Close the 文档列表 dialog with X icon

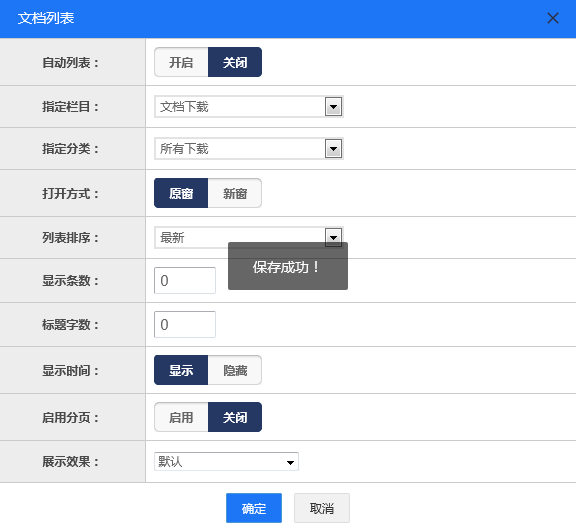click(x=552, y=18)
